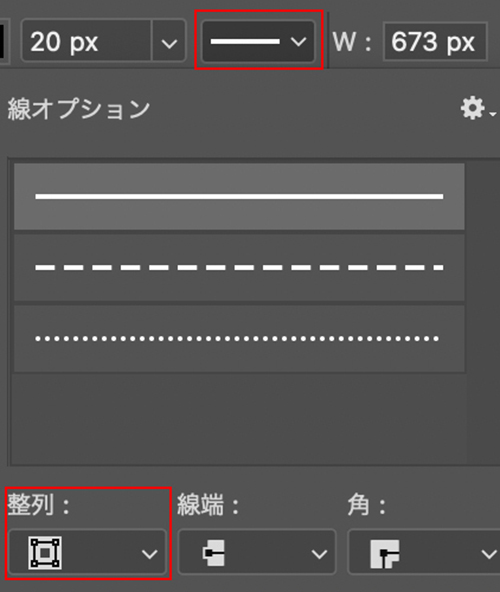Open the gear menu in 線オプション panel

pos(477,109)
